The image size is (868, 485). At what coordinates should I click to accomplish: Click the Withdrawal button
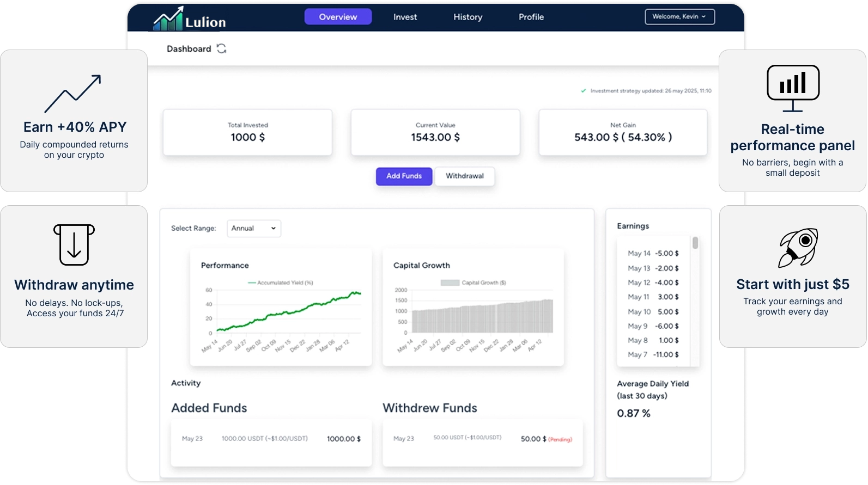point(465,176)
